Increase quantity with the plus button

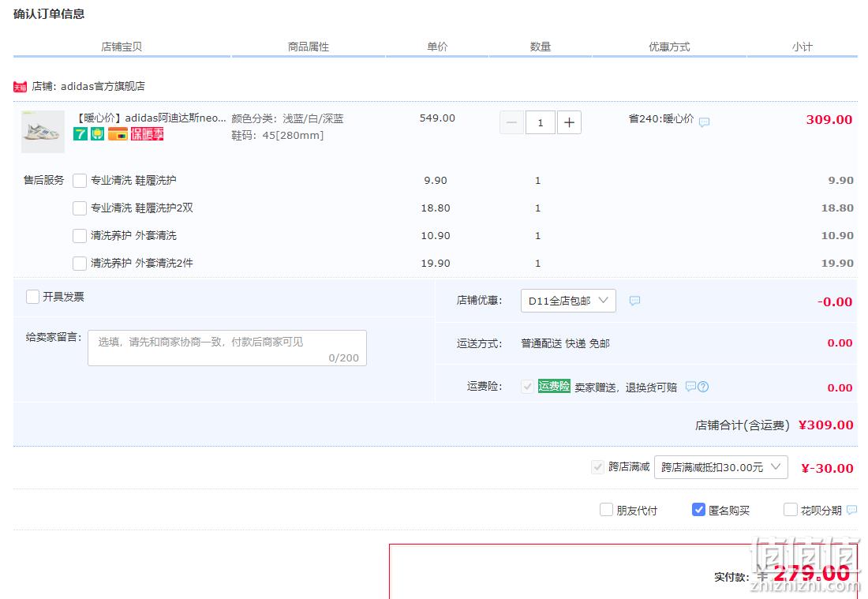tap(569, 122)
